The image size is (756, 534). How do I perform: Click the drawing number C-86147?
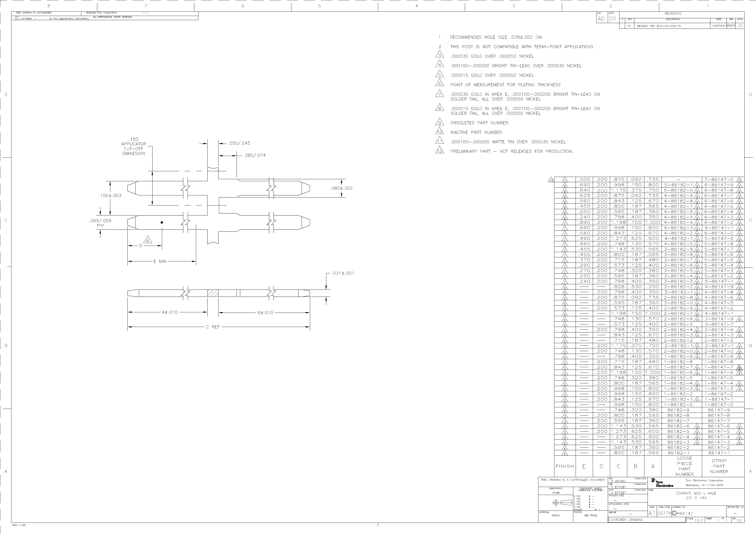682,513
